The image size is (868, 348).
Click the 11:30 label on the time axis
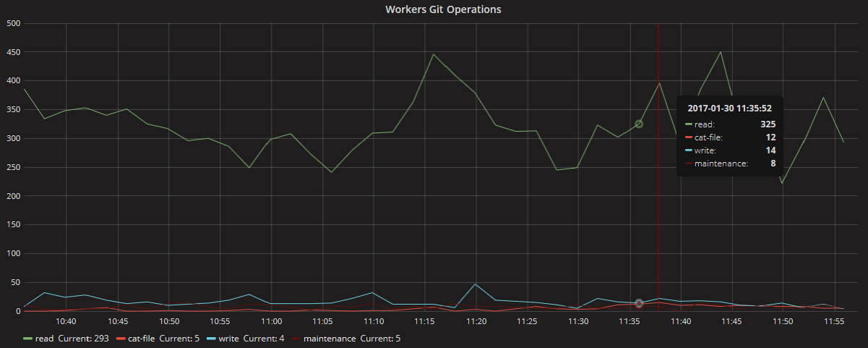tap(579, 321)
